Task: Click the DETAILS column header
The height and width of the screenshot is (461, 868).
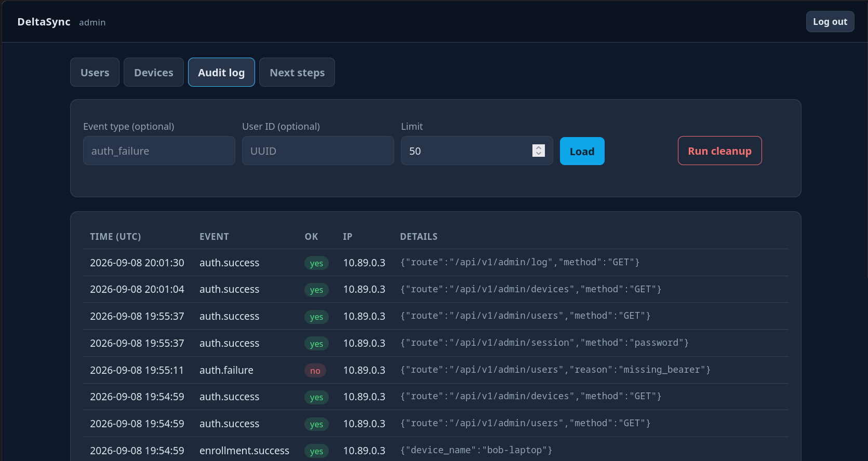Action: 419,237
